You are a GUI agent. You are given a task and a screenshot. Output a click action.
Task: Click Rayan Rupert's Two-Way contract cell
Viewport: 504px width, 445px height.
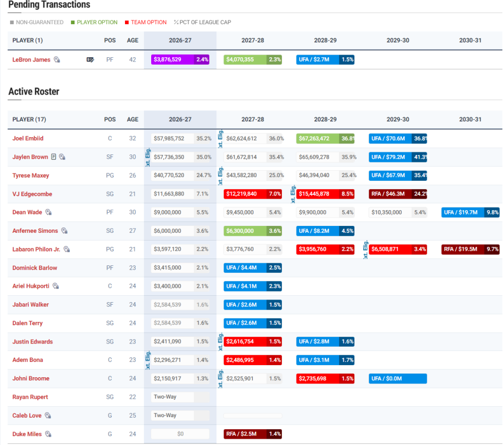[180, 397]
